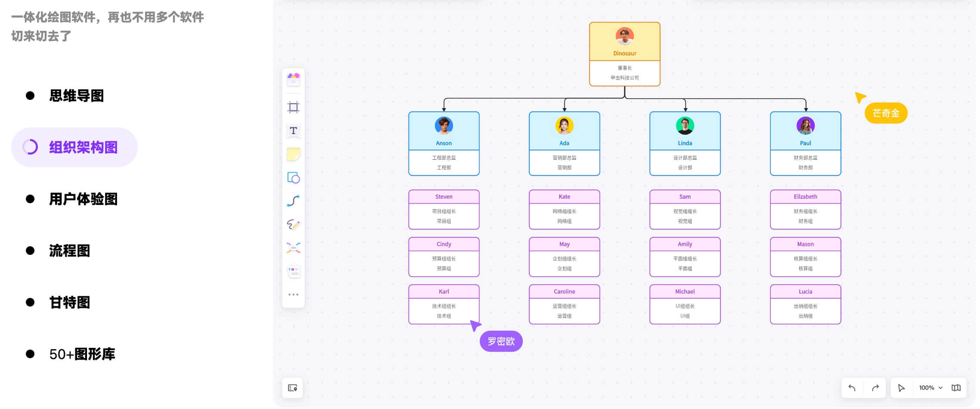Select the 组织架构图 tab

74,147
